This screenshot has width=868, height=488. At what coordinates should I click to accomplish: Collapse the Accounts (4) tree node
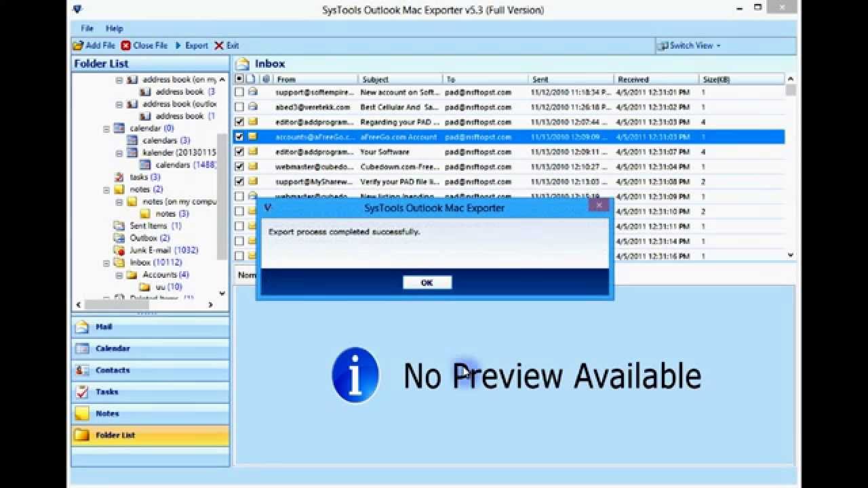[119, 274]
